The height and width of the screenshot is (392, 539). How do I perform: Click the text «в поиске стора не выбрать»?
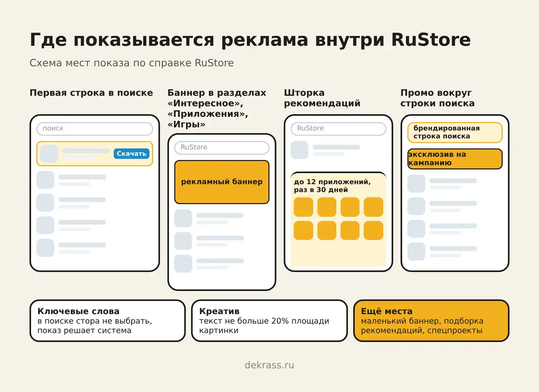[95, 321]
